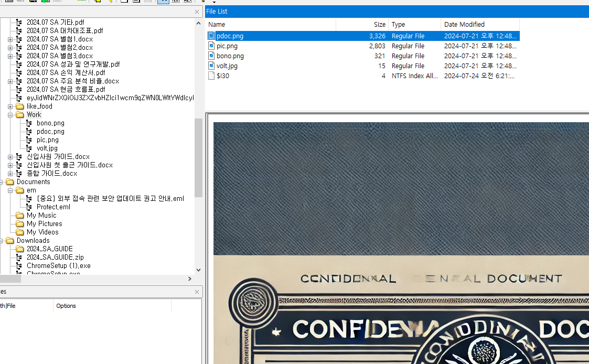The width and height of the screenshot is (589, 364).
Task: Click the Options column header in bottom panel
Action: pos(112,306)
